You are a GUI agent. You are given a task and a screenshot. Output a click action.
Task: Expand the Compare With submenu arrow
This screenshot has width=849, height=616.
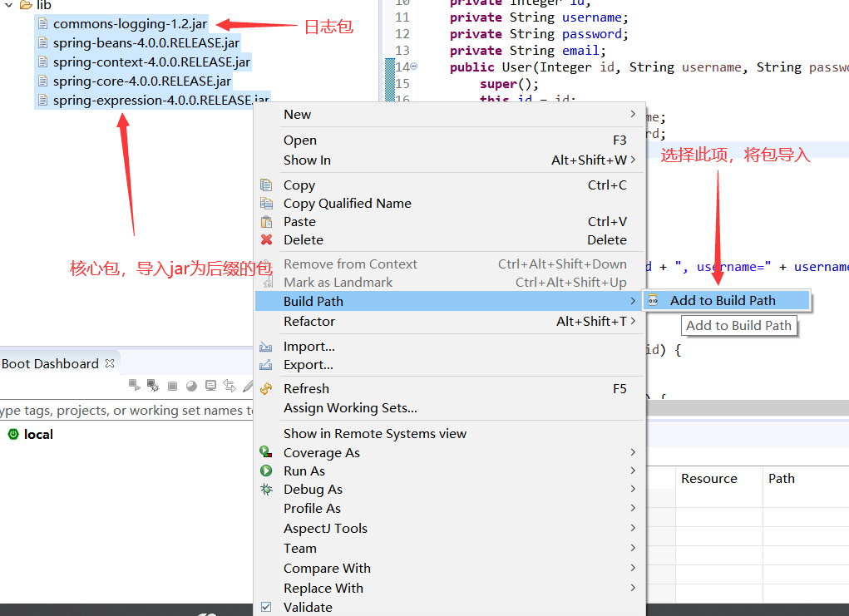(x=633, y=568)
